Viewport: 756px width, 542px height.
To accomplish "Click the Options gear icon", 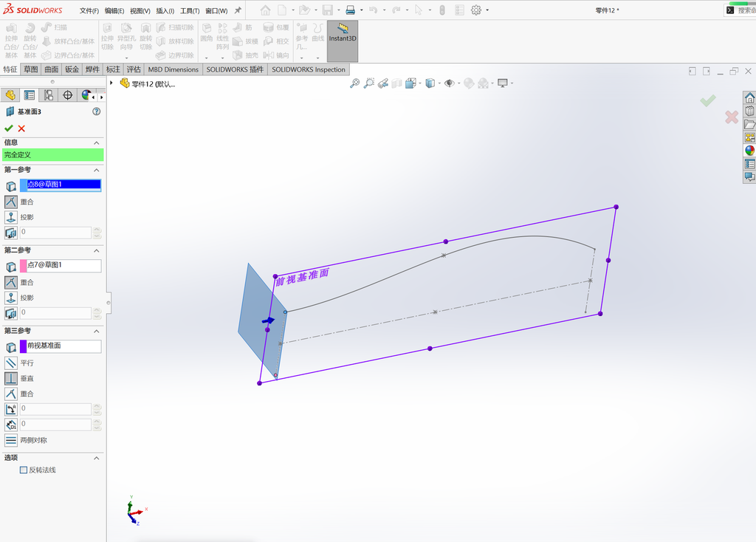I will (476, 10).
